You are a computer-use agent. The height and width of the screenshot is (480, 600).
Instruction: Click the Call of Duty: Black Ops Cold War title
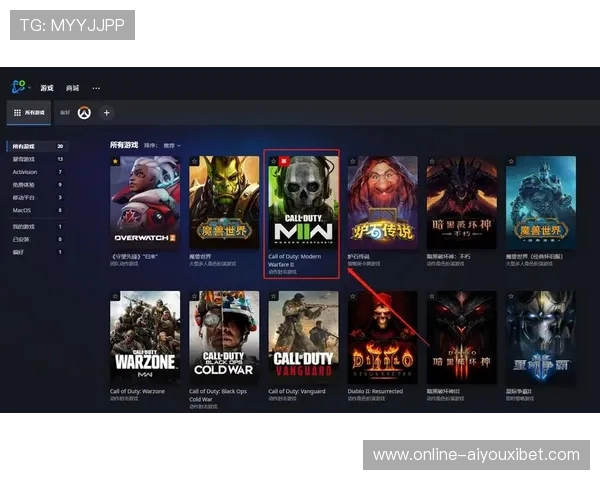point(218,395)
